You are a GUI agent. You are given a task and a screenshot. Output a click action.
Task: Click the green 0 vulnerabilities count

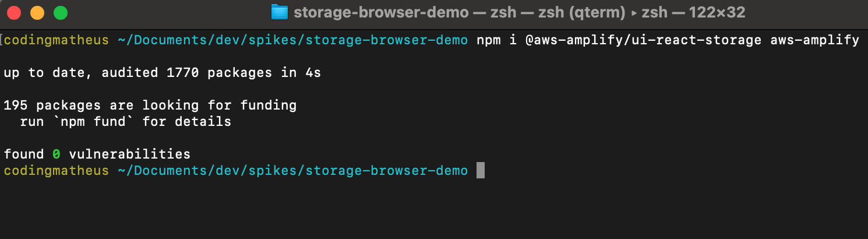(57, 154)
